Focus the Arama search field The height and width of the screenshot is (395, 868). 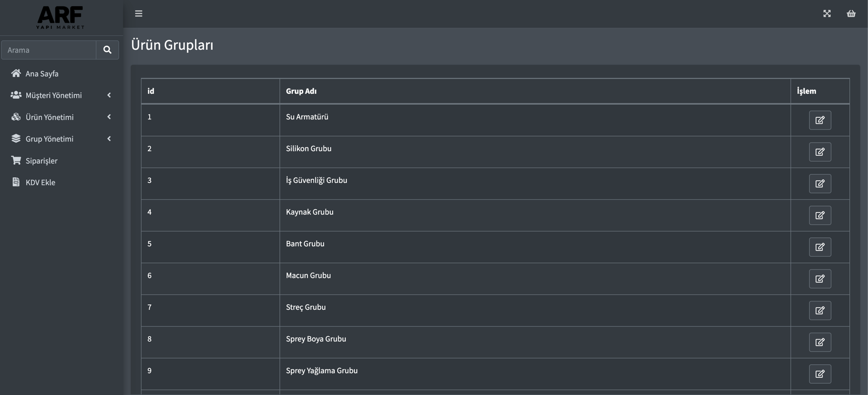point(49,50)
